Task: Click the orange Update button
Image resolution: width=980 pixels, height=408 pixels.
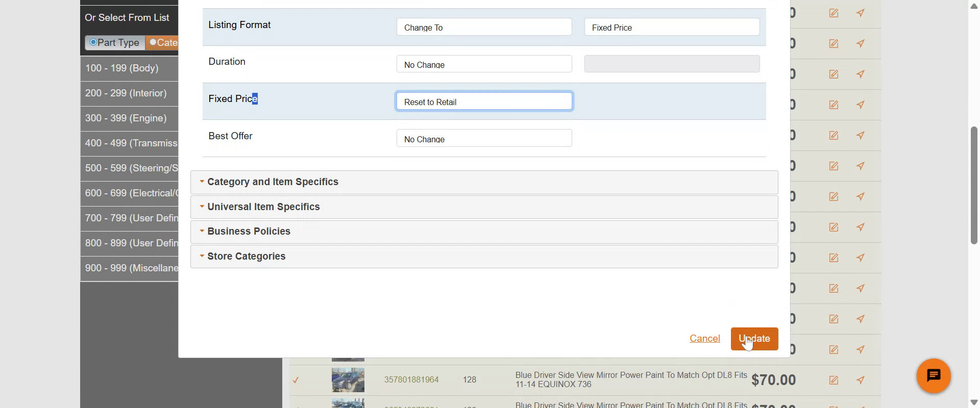Action: (x=754, y=339)
